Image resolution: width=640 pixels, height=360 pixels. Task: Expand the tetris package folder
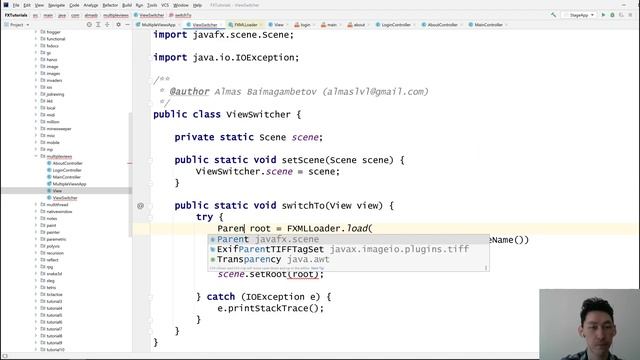36,287
